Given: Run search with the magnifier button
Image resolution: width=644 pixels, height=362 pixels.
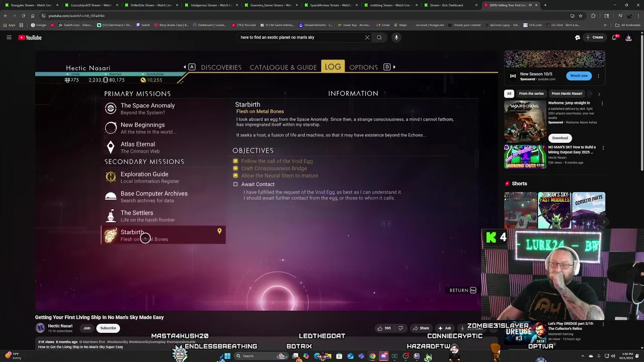Looking at the screenshot, I should pyautogui.click(x=379, y=37).
